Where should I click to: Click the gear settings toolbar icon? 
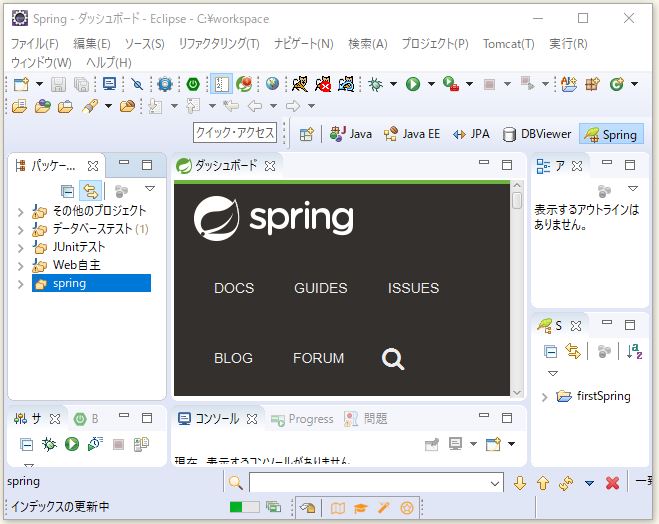[165, 84]
